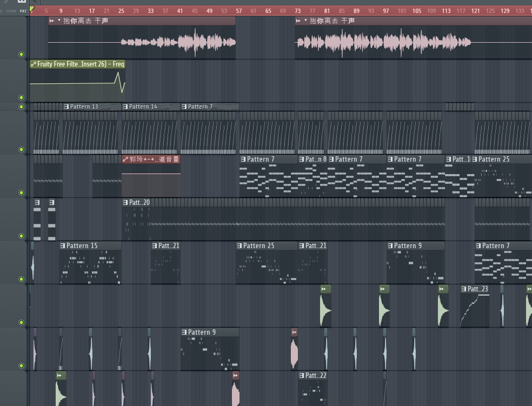Click the Patt..23 clip piano icon
The height and width of the screenshot is (406, 532).
(464, 289)
